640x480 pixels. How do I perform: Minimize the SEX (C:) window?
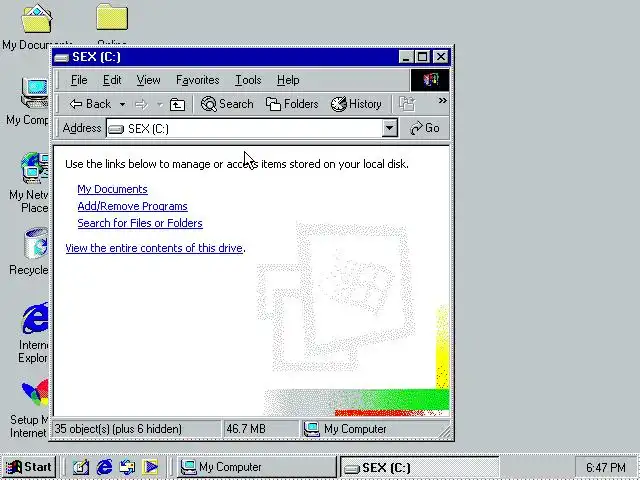(407, 57)
